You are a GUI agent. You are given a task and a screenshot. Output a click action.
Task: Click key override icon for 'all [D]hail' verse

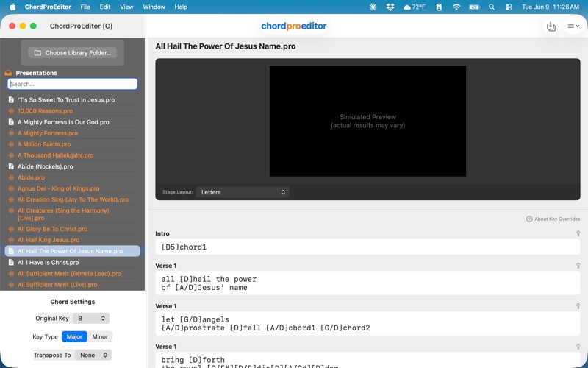tap(578, 266)
